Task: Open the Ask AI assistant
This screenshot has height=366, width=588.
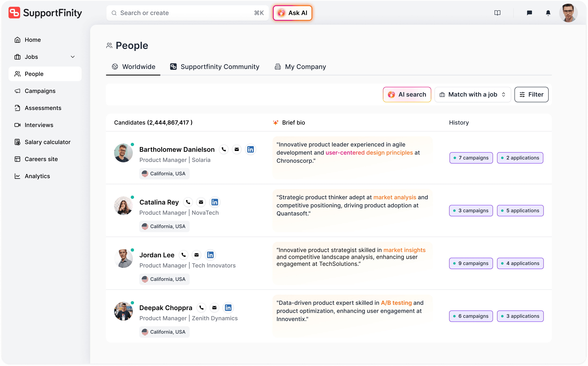Action: point(292,13)
